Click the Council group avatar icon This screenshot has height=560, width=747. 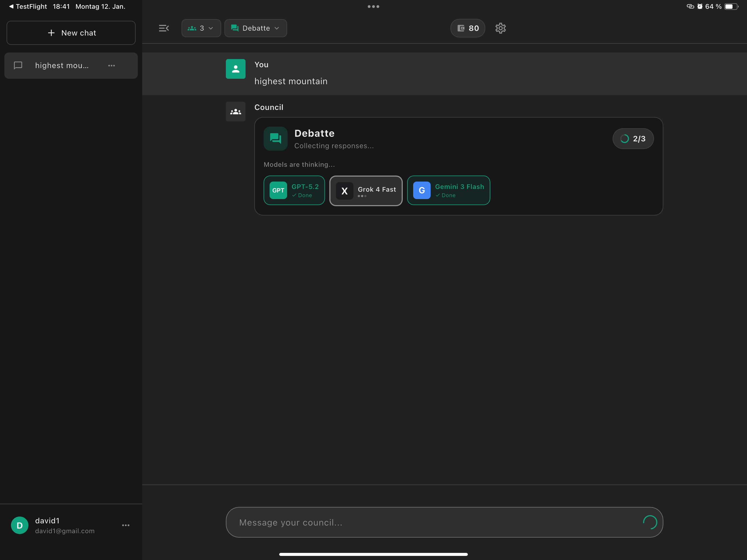pos(235,112)
